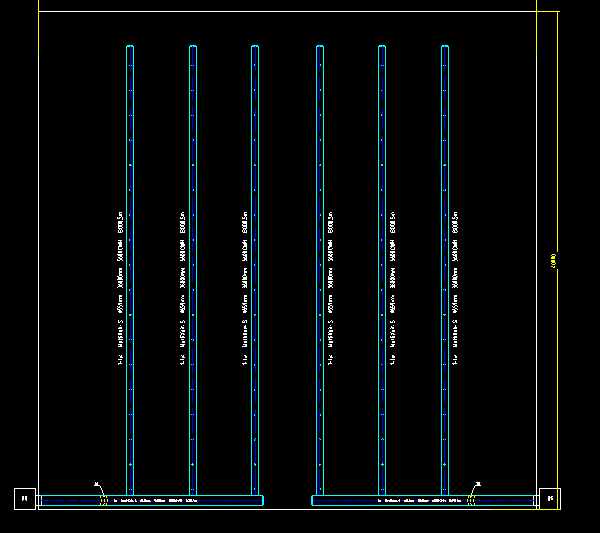Image resolution: width=601 pixels, height=533 pixels.
Task: Pick rotated text label beside fifth bar
Action: [x=393, y=288]
